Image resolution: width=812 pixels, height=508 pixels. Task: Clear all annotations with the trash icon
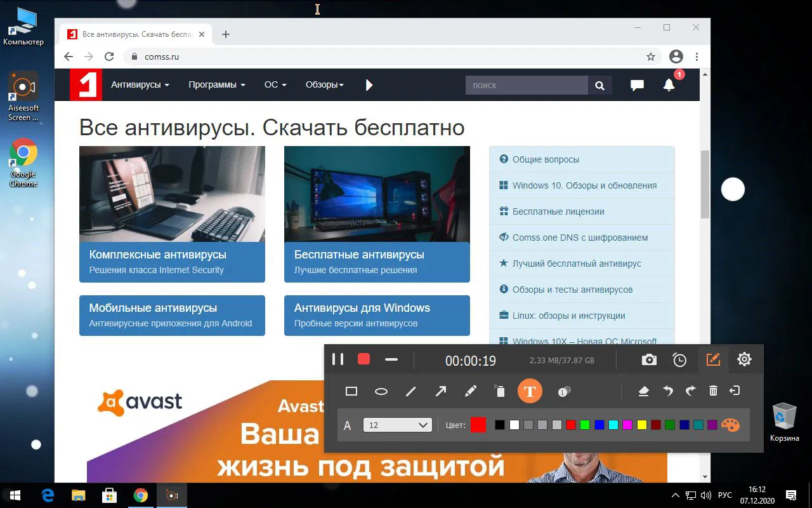[x=713, y=391]
